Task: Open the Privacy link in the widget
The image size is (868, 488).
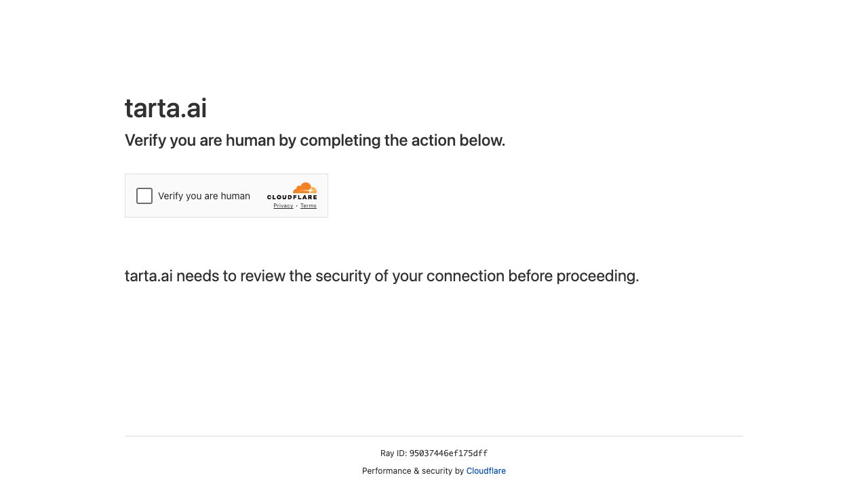Action: [x=283, y=206]
